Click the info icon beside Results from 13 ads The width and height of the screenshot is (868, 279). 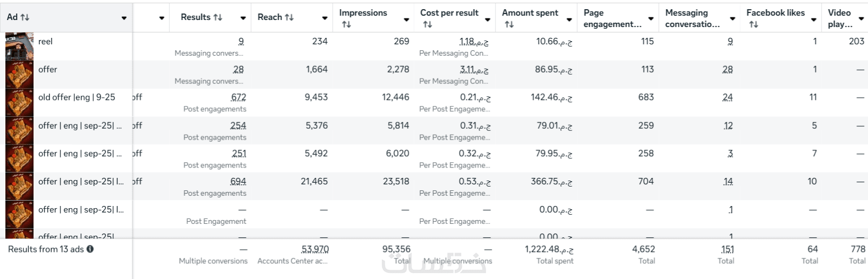(90, 249)
